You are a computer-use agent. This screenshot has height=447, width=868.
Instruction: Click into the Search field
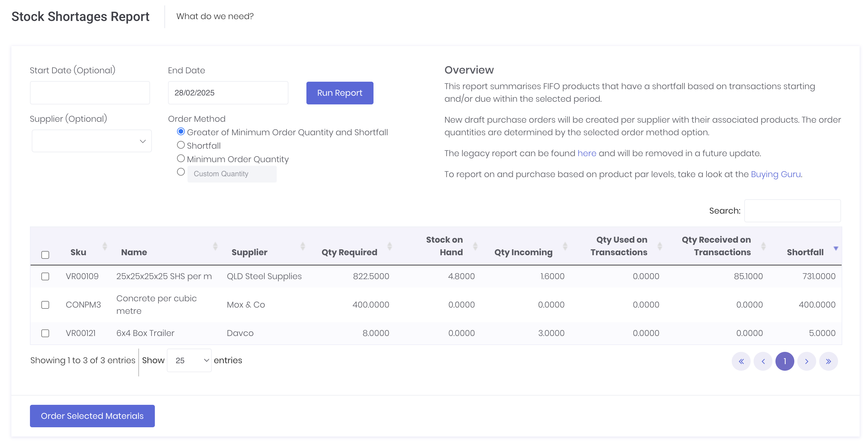coord(792,211)
